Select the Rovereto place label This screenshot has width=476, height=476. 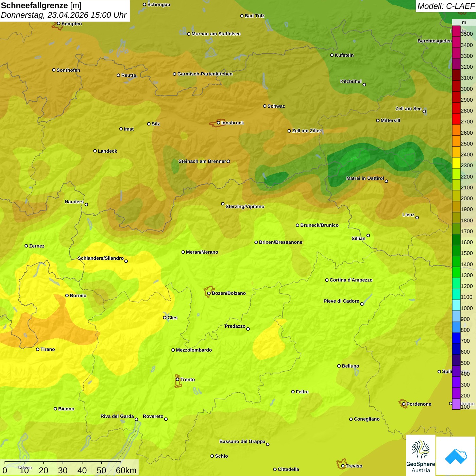[153, 416]
